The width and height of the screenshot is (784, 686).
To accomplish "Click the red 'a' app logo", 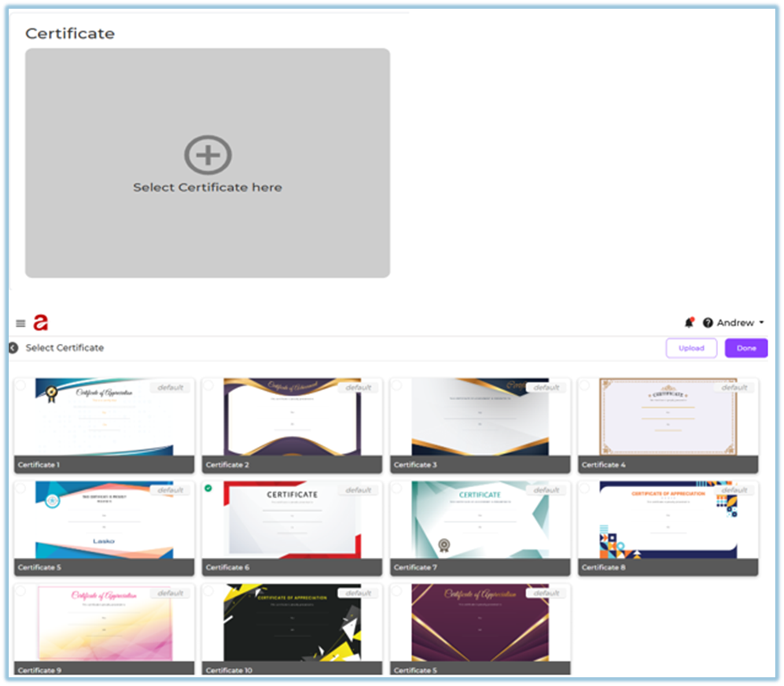I will [40, 323].
